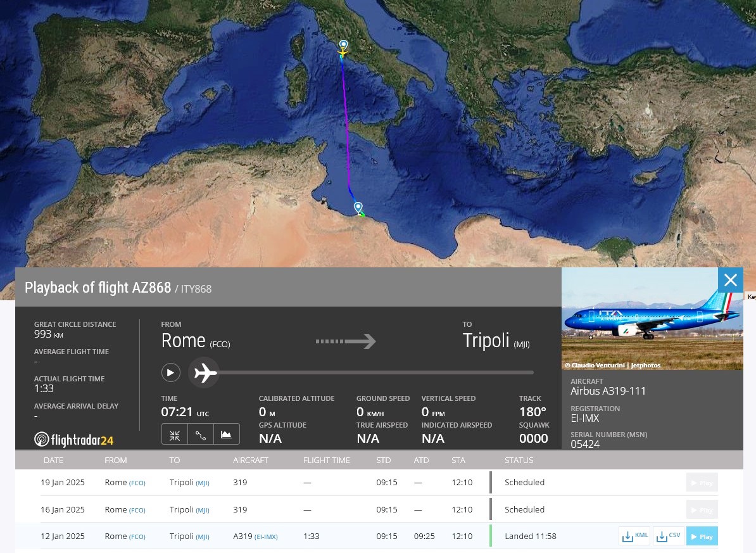Open the ITA Airways aircraft photo
756x553 pixels.
coord(652,319)
